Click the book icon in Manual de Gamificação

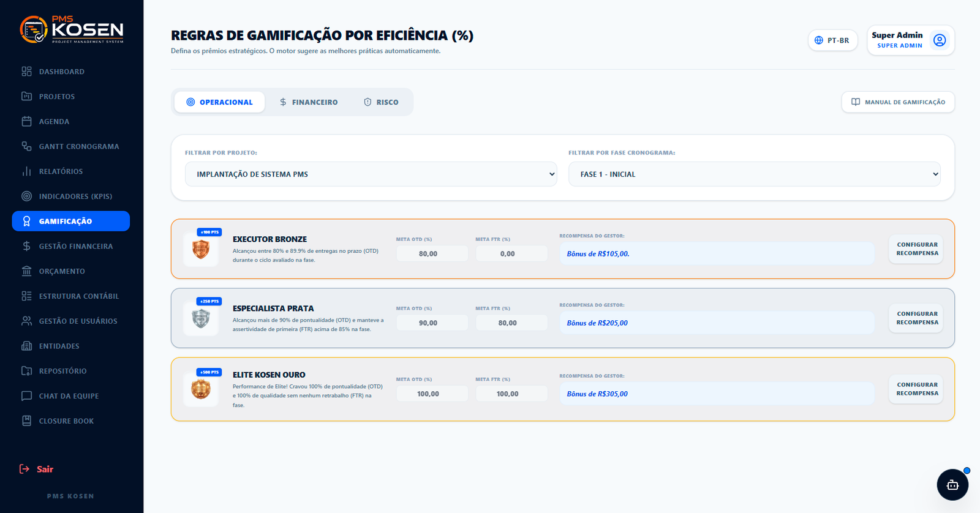coord(856,102)
